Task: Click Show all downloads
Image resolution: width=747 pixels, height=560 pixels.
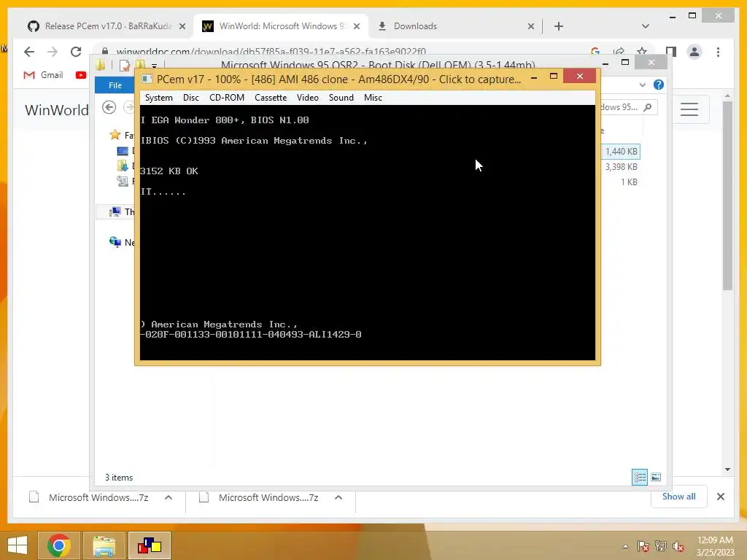Action: click(x=679, y=497)
